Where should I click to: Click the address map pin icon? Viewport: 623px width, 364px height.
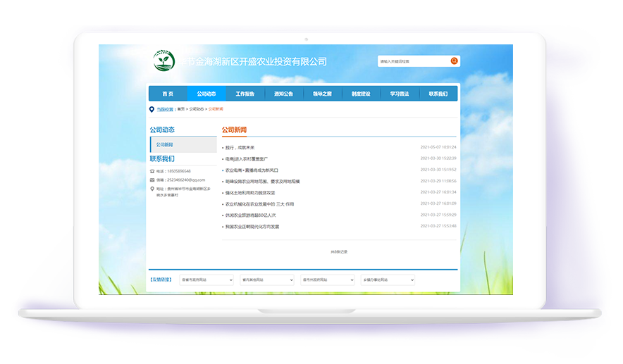(152, 189)
